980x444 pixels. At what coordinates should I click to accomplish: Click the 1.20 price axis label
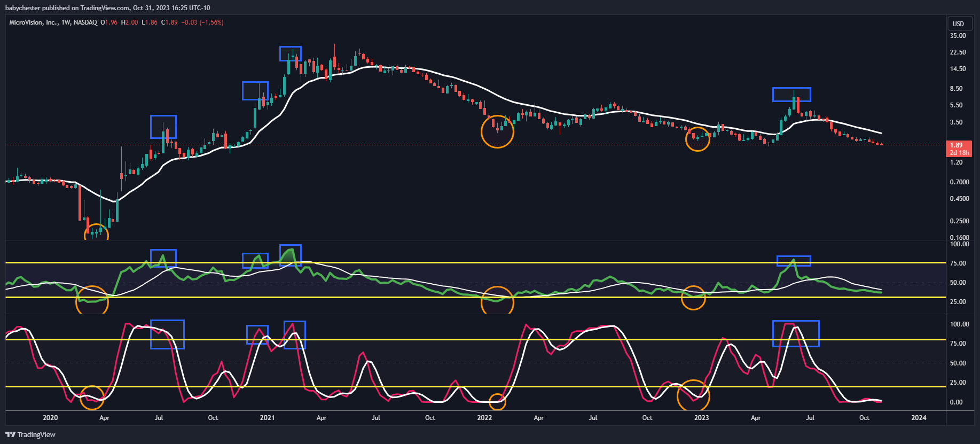coord(956,162)
